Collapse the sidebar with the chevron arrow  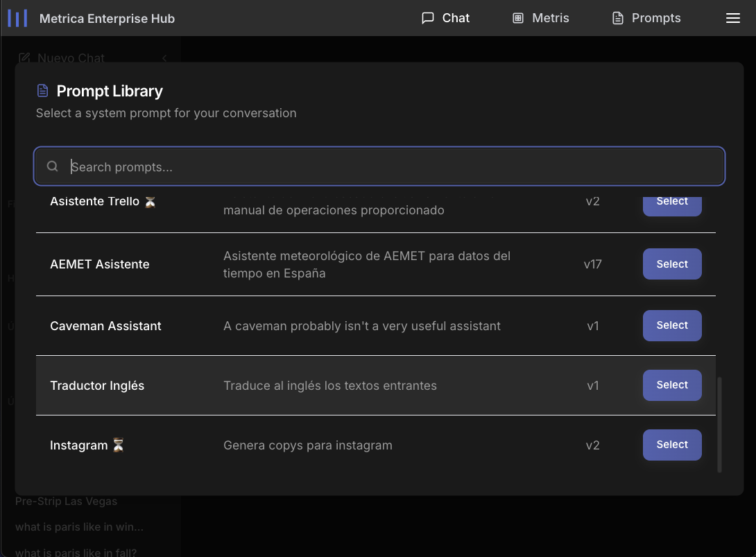click(165, 59)
